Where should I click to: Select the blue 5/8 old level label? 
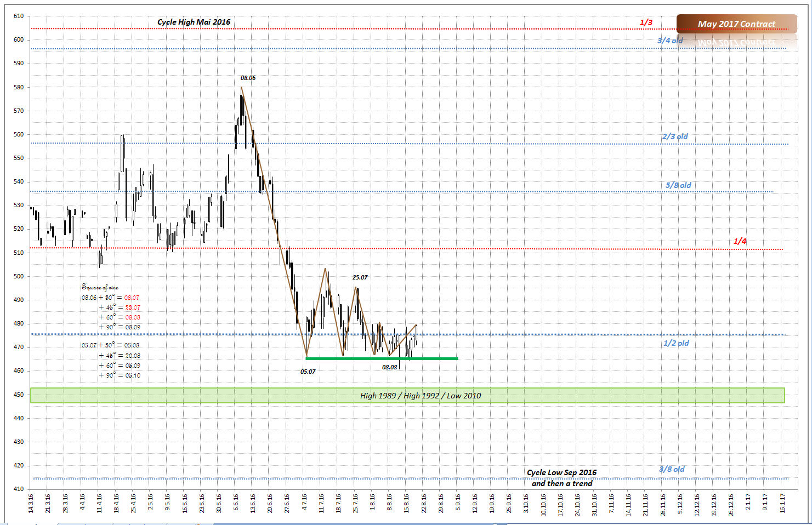click(x=678, y=185)
